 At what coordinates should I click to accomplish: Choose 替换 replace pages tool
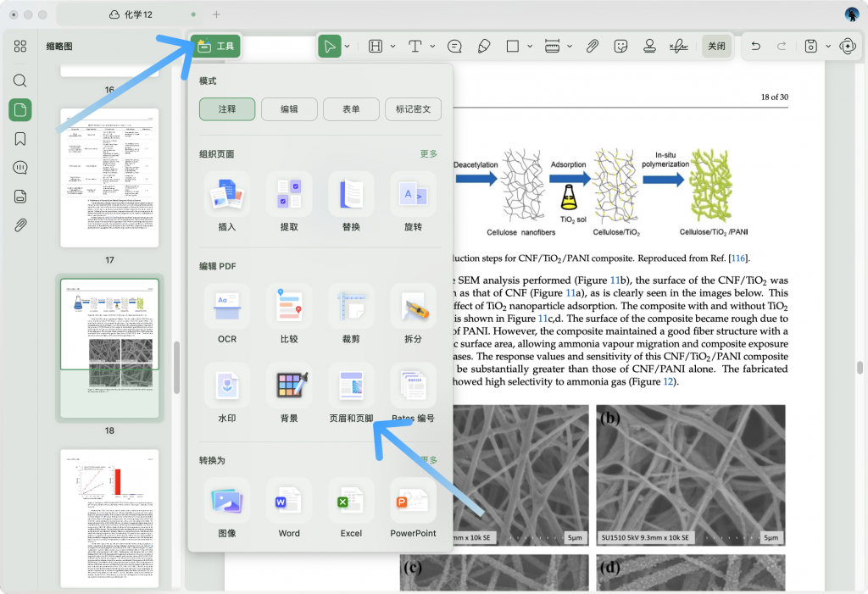click(351, 202)
